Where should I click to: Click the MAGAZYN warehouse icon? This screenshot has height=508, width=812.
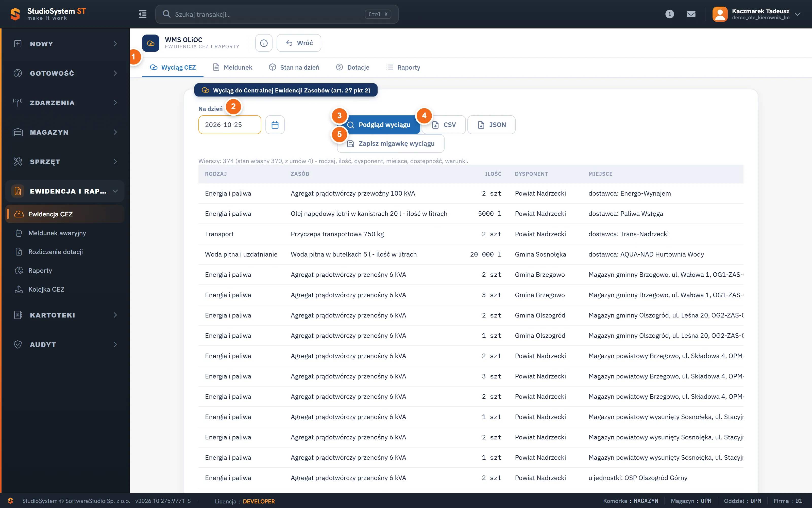18,132
